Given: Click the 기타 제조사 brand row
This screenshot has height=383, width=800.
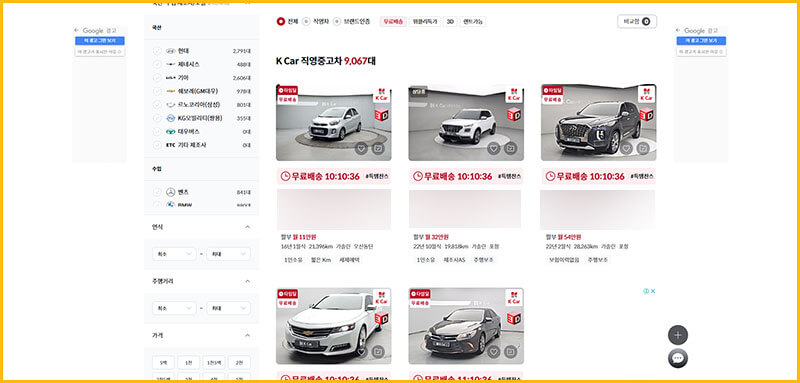Looking at the screenshot, I should pyautogui.click(x=202, y=145).
